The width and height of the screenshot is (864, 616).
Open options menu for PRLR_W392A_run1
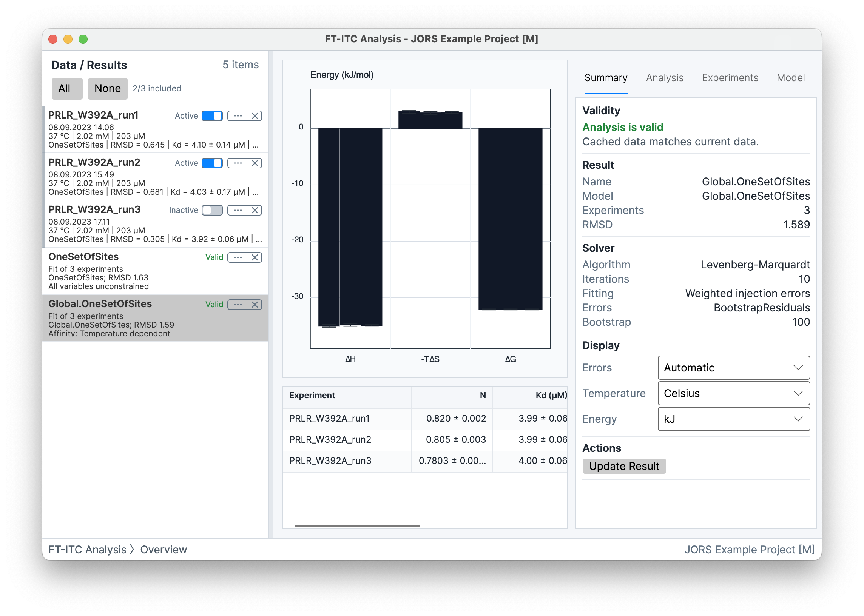pos(238,116)
